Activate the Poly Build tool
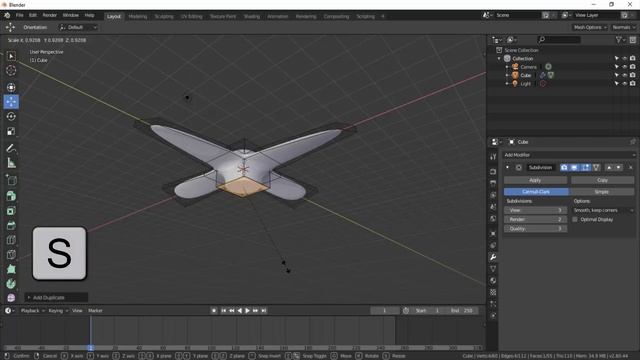Screen dimensions: 640x360 11,269
